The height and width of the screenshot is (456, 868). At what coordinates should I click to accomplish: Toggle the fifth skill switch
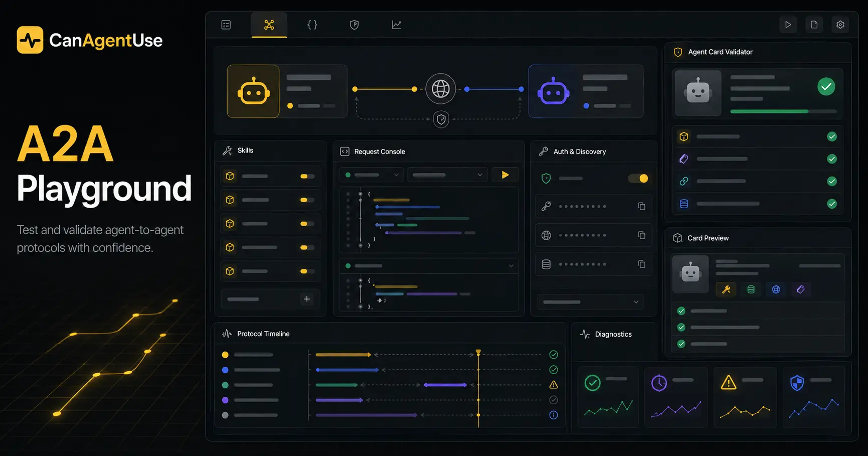point(307,271)
